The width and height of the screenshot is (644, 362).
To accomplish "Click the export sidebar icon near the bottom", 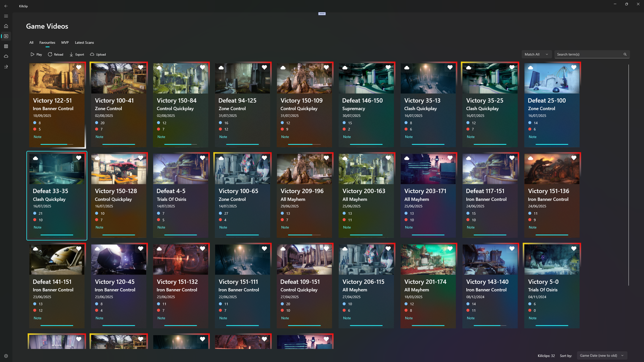I will [6, 66].
